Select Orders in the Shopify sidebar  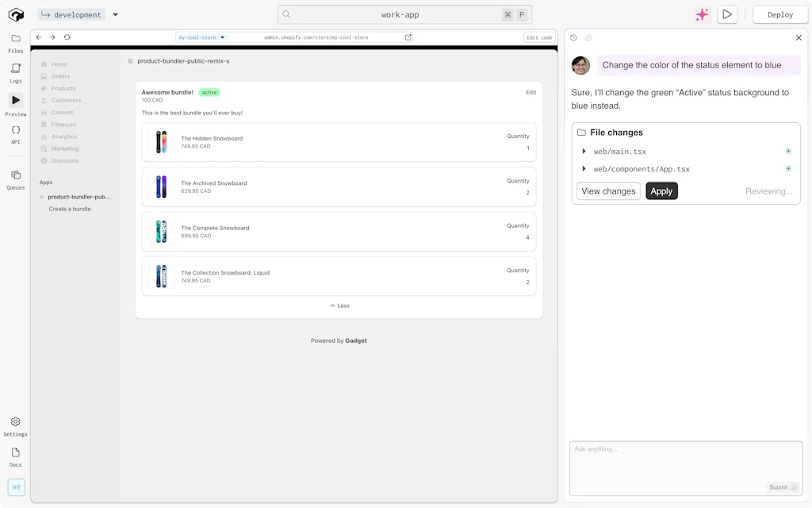coord(59,76)
